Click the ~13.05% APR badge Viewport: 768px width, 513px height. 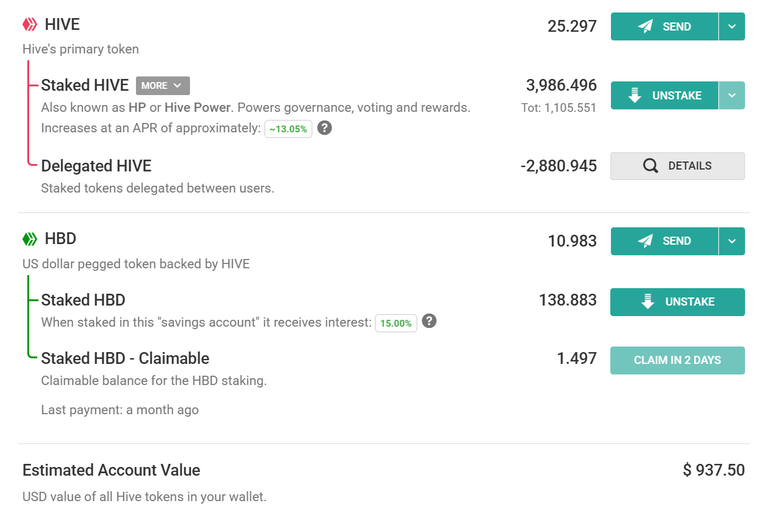tap(288, 129)
